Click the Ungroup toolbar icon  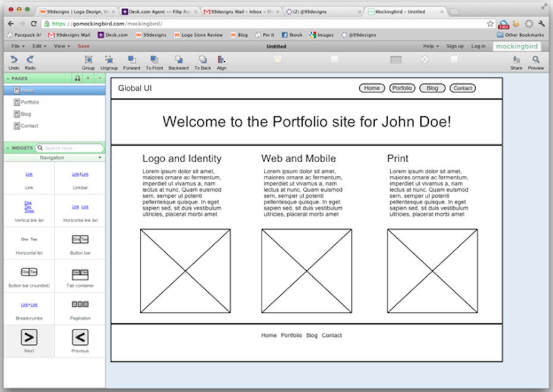click(109, 59)
